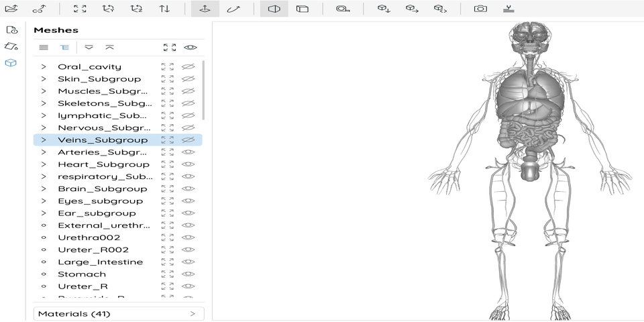Show the Oral_cavity group
This screenshot has width=644, height=322.
point(188,66)
